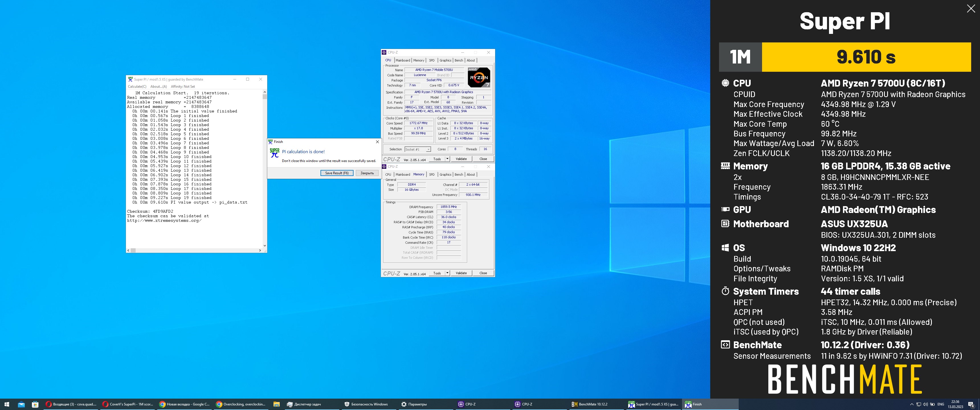Screen dimensions: 980x410
Task: Open SPD tab in the upper CPU-Z window
Action: click(432, 60)
